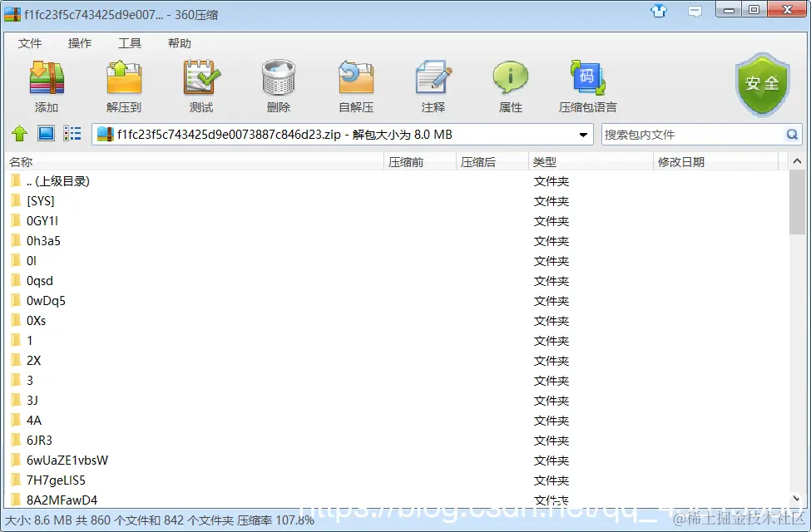The height and width of the screenshot is (532, 811).
Task: Click the vertical scrollbar thumb
Action: click(797, 202)
